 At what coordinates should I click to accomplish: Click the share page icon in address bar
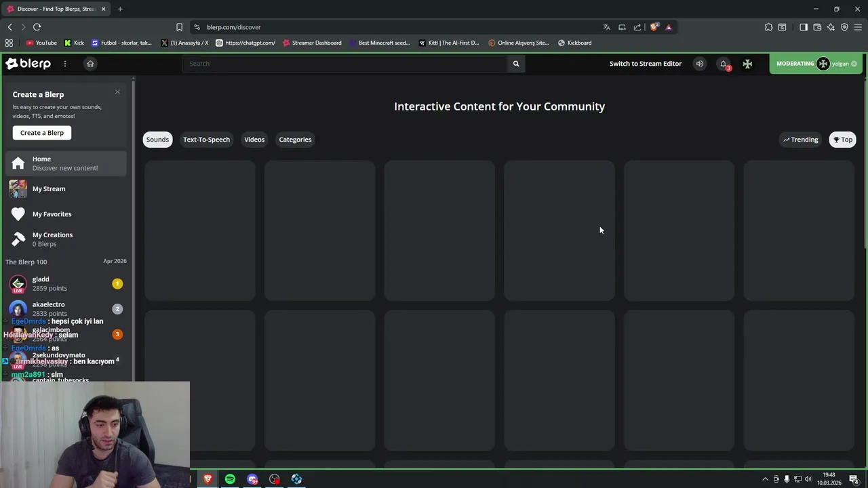pyautogui.click(x=637, y=27)
